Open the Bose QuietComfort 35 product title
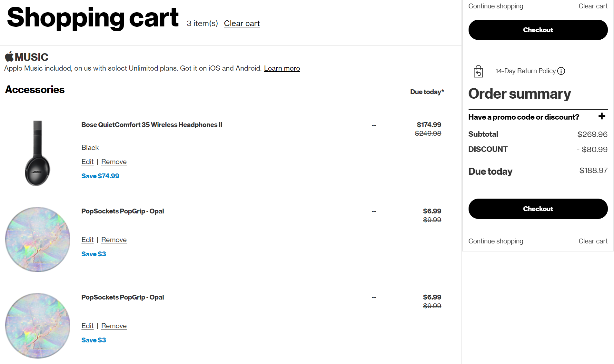Image resolution: width=614 pixels, height=364 pixels. (x=152, y=125)
